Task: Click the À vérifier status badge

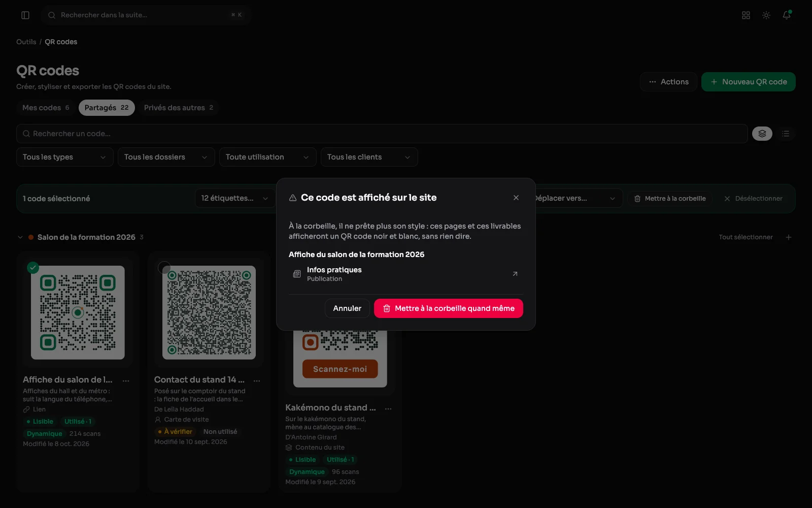Action: 175,432
